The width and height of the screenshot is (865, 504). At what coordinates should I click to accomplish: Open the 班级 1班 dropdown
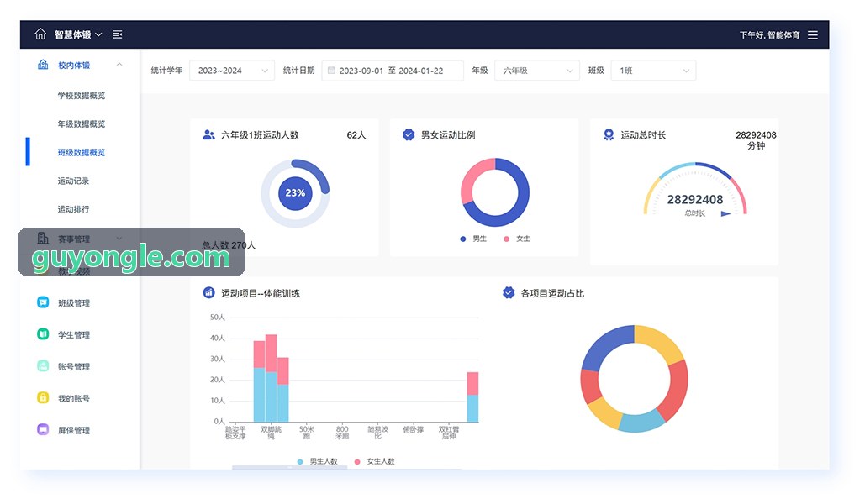(x=653, y=71)
